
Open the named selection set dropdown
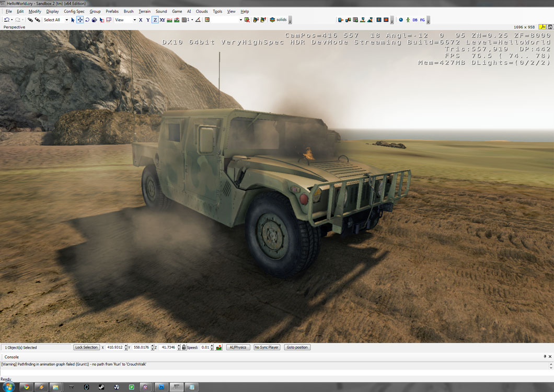240,20
